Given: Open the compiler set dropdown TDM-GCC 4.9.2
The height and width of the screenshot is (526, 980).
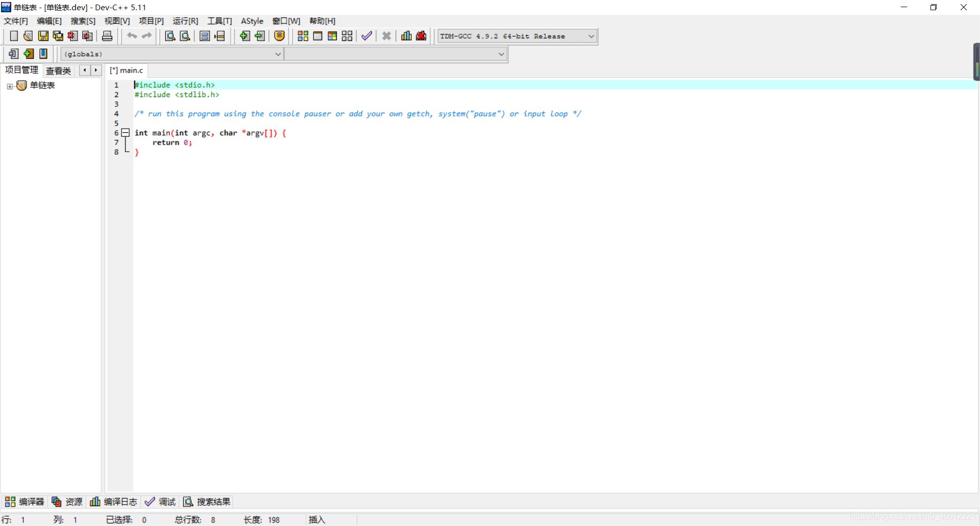Looking at the screenshot, I should tap(517, 36).
